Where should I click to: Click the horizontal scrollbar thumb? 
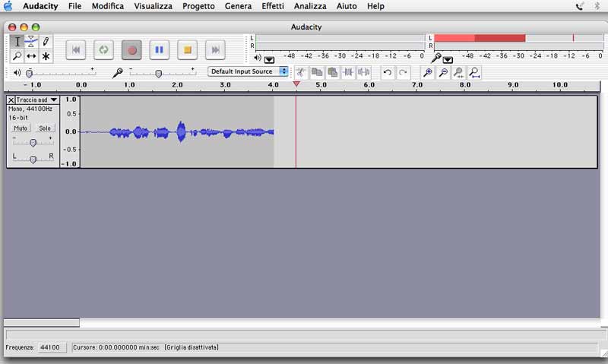point(42,322)
